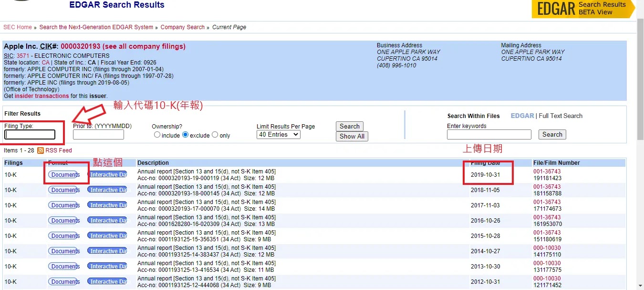Open Interactive Data for the 2018-11-05 filing
This screenshot has width=644, height=290.
pyautogui.click(x=107, y=190)
